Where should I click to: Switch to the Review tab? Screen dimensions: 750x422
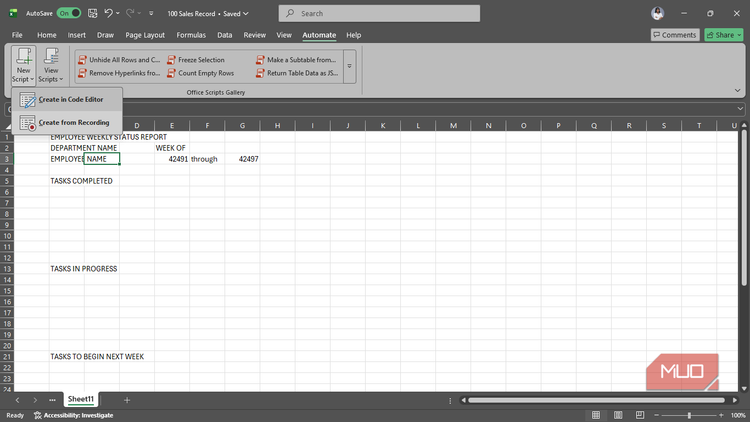pyautogui.click(x=254, y=35)
